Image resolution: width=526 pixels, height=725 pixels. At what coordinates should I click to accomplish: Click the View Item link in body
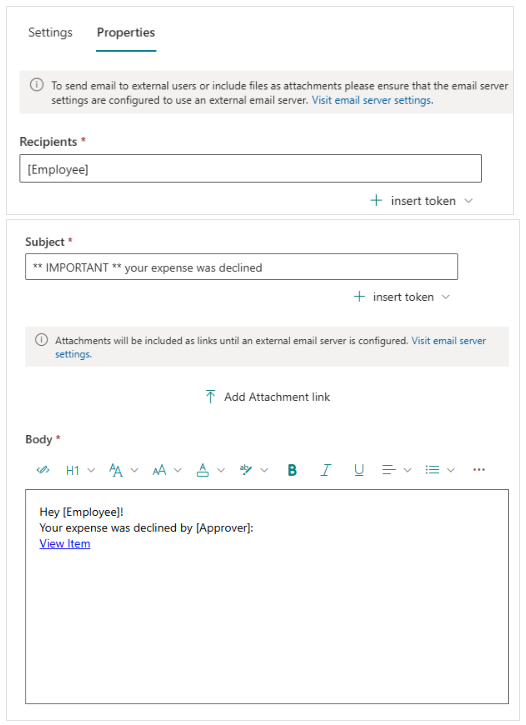point(65,544)
